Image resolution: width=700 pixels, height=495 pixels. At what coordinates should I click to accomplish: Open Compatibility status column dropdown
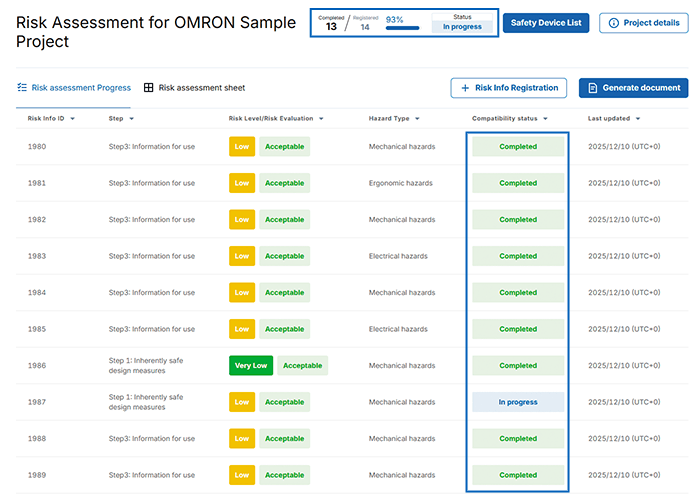tap(545, 119)
